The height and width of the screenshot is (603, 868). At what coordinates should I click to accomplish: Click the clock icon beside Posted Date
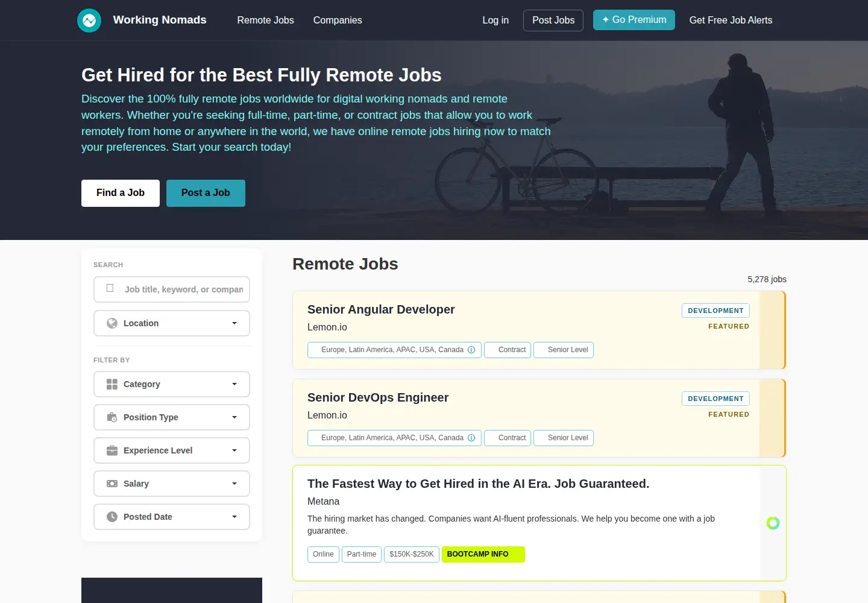(x=112, y=517)
